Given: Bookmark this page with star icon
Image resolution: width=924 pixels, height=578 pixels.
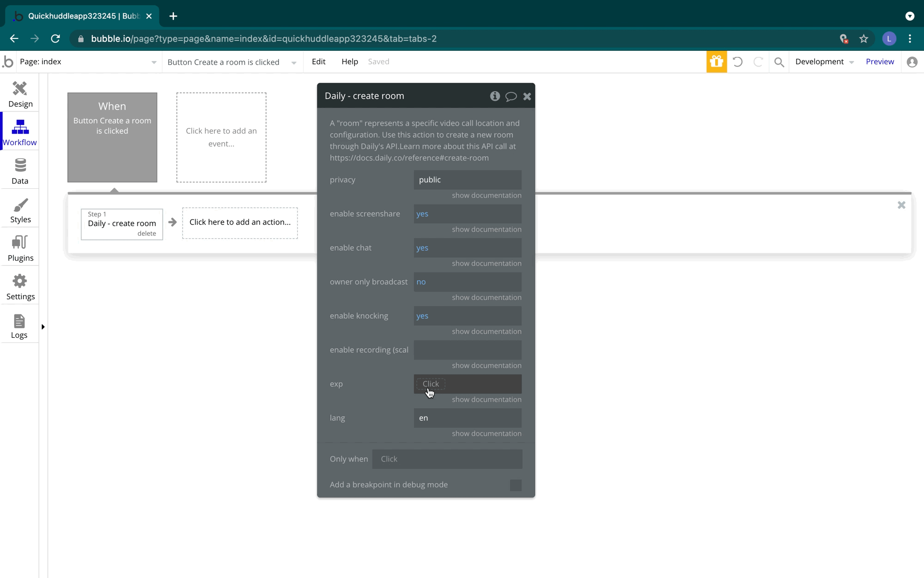Looking at the screenshot, I should tap(863, 39).
